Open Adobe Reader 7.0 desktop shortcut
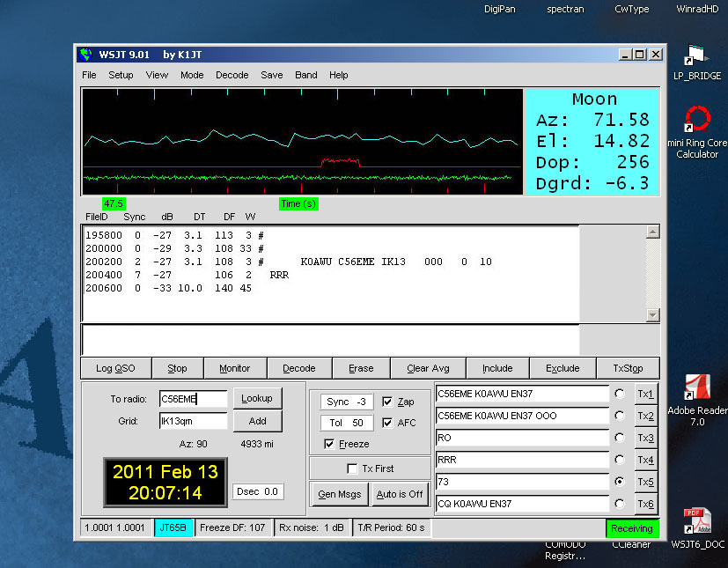The image size is (728, 568). (697, 387)
